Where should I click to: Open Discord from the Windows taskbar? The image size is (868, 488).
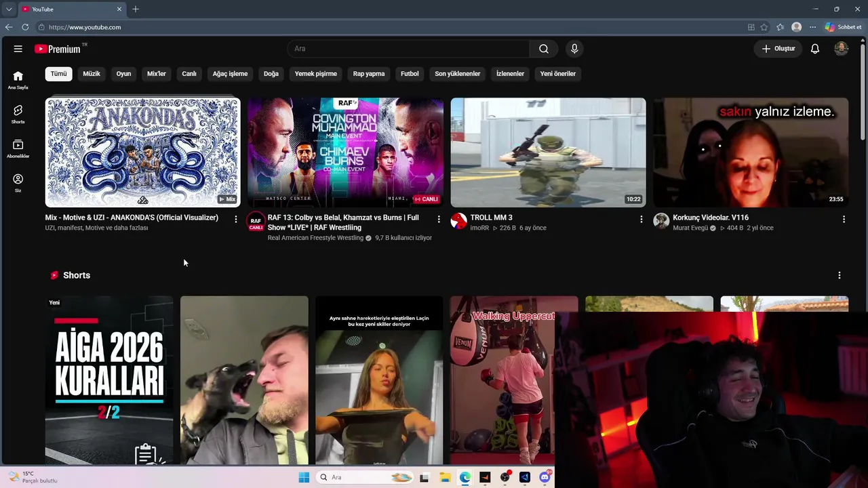(545, 477)
